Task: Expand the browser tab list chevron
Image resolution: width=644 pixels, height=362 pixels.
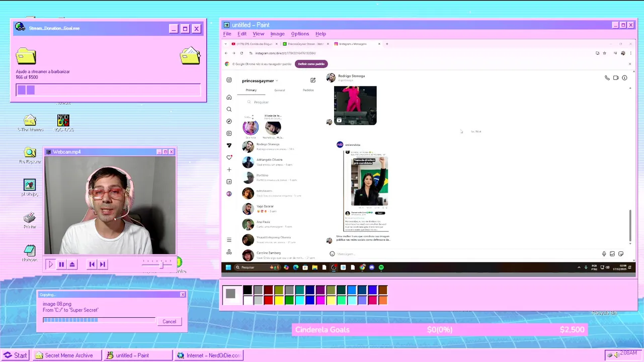Action: point(226,44)
